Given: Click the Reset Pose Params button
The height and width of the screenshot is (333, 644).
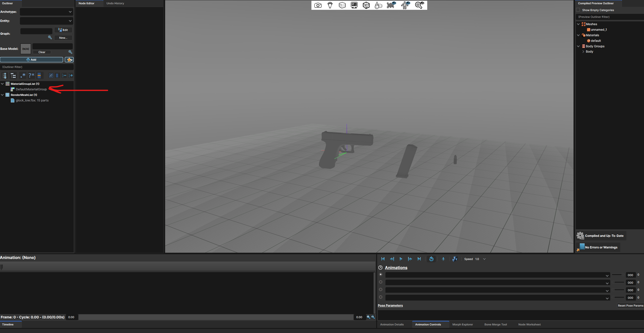Looking at the screenshot, I should point(631,305).
